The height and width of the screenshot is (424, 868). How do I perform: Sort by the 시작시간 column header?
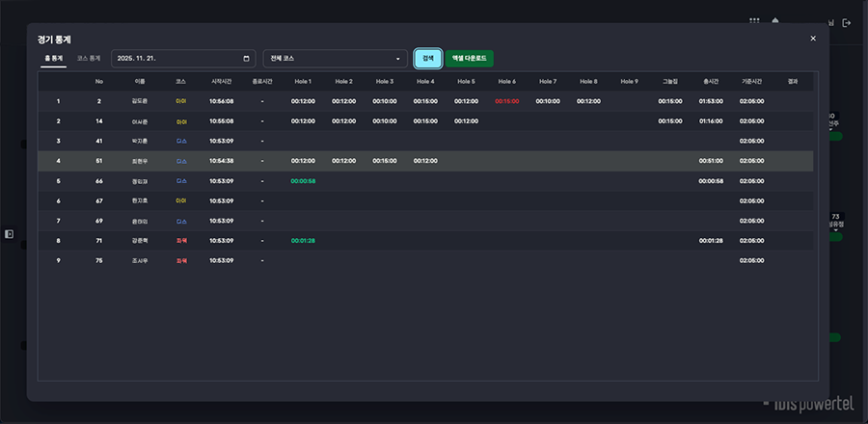(x=222, y=81)
